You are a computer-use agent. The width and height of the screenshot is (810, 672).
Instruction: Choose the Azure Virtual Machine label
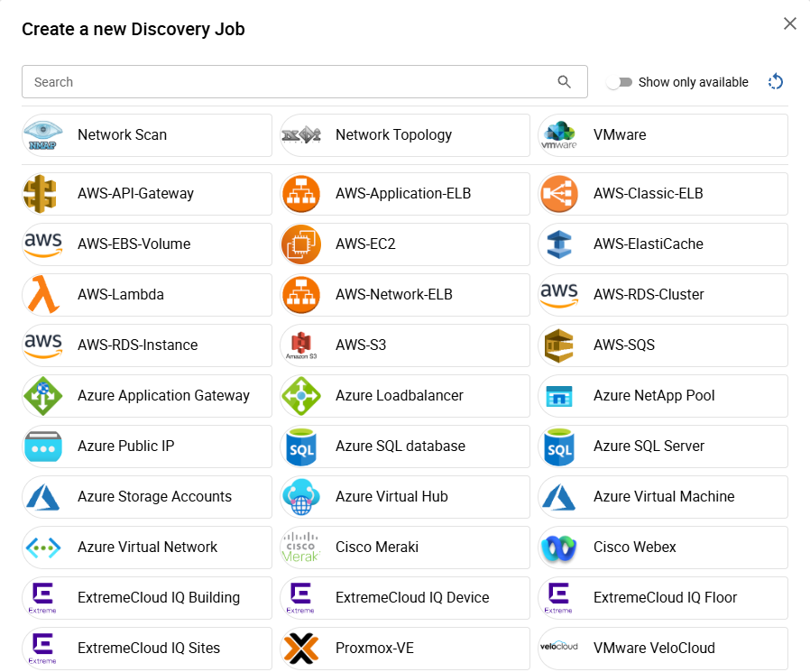664,497
